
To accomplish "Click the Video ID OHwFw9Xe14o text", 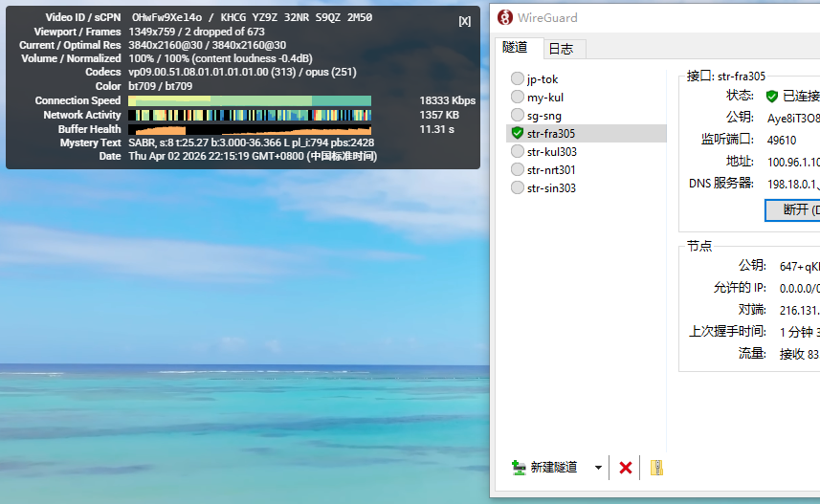I will 166,17.
